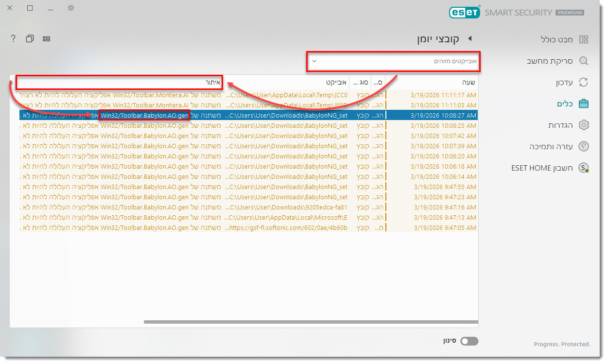The height and width of the screenshot is (364, 607).
Task: Click the AppData\Local\Microsoft object cell
Action: [x=287, y=217]
